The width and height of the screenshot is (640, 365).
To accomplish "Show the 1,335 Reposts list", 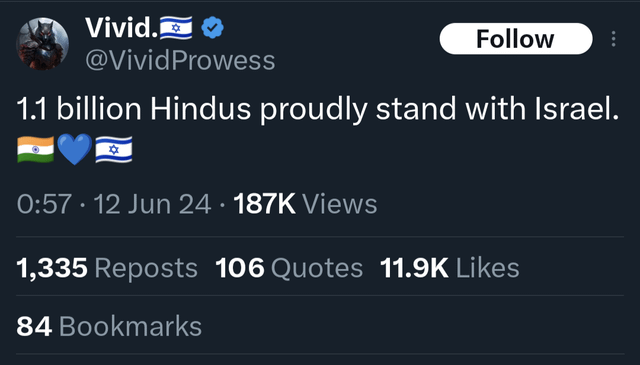I will tap(107, 268).
